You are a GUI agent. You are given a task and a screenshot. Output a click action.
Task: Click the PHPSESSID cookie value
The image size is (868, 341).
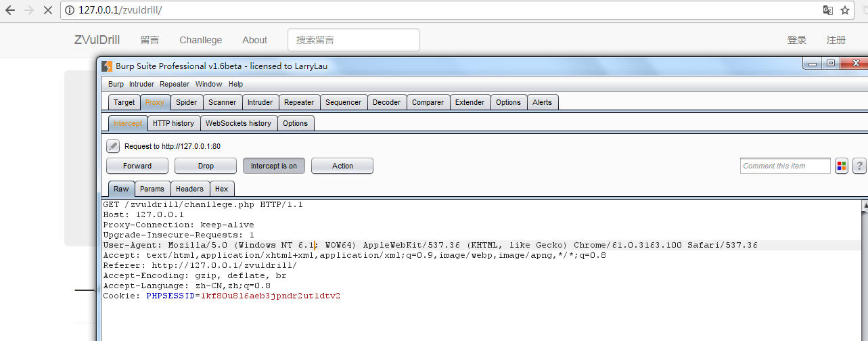271,296
